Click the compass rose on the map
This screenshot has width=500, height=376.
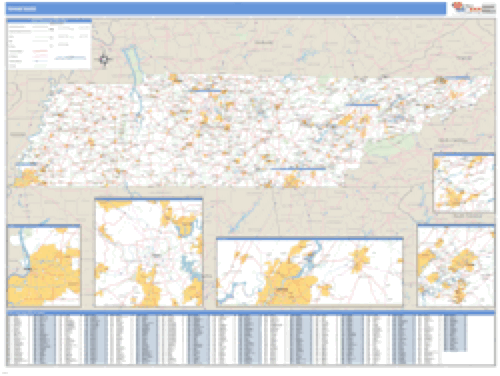tap(104, 59)
